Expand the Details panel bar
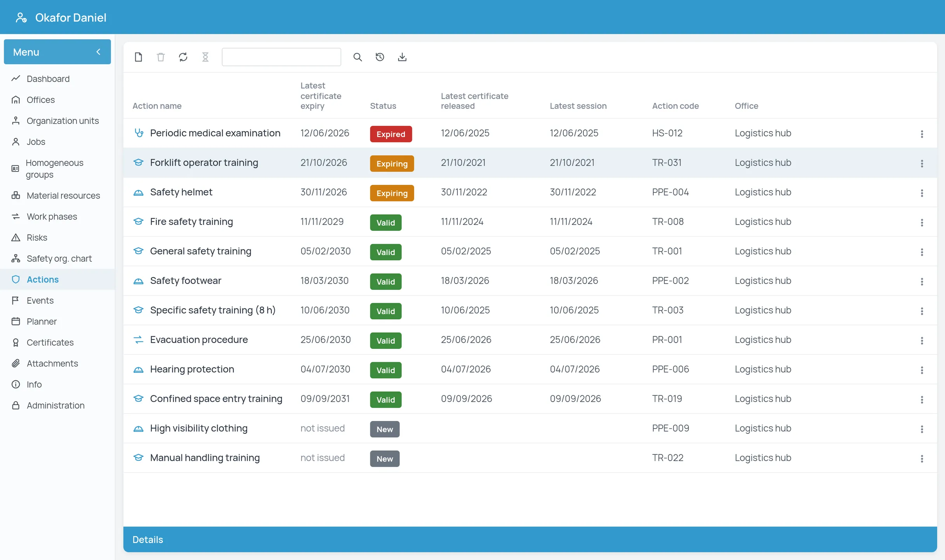Viewport: 945px width, 560px height. [x=530, y=539]
